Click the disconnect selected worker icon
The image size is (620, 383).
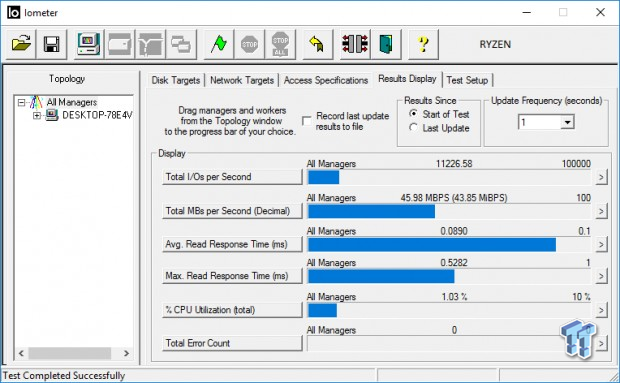pos(355,44)
